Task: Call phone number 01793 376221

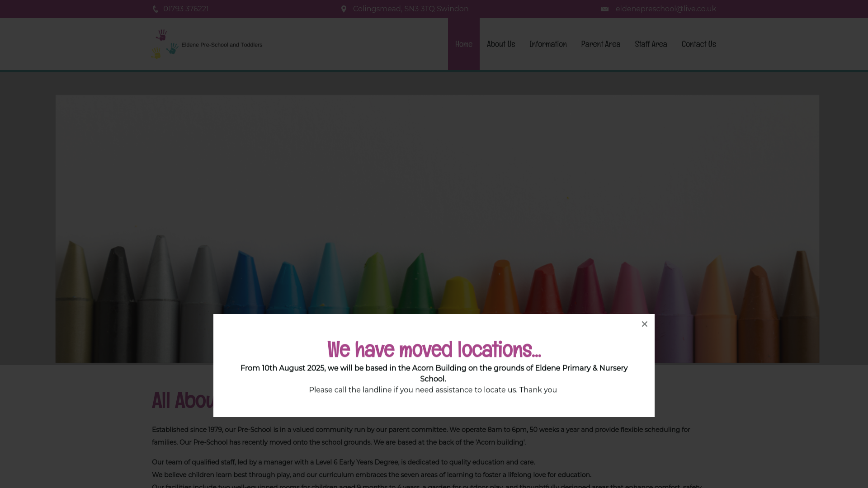Action: 186,9
